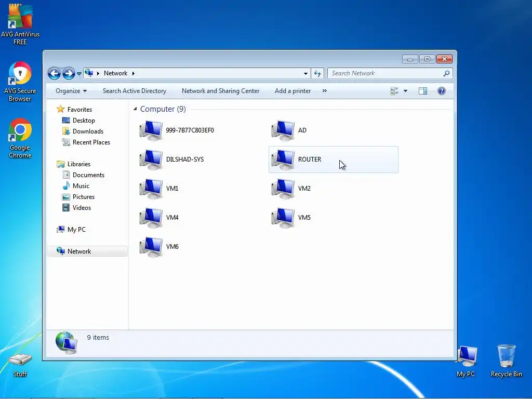The height and width of the screenshot is (399, 532).
Task: Select Favorites in navigation pane
Action: tap(79, 109)
